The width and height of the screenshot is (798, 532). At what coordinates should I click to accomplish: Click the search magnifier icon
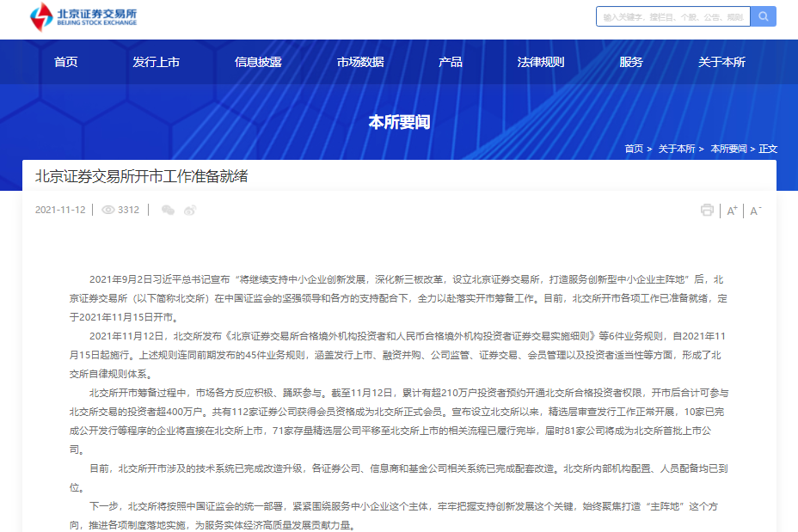762,15
